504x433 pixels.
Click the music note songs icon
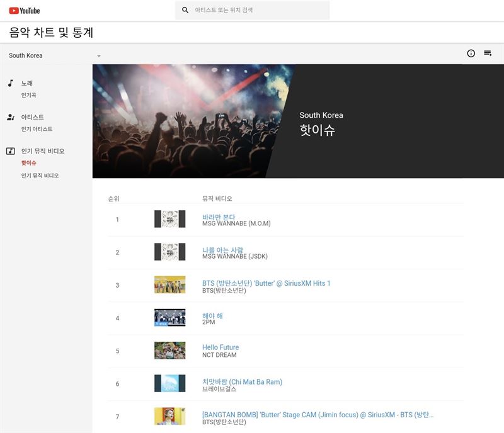[10, 83]
